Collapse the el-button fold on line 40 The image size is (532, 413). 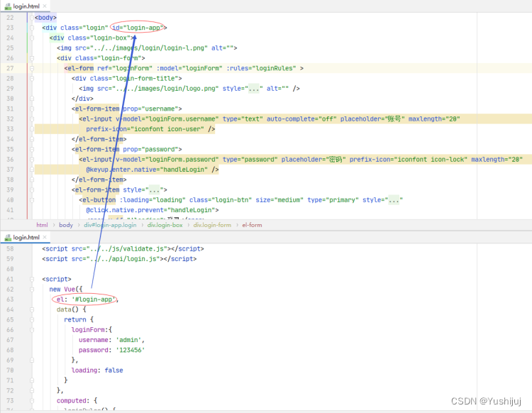click(31, 200)
